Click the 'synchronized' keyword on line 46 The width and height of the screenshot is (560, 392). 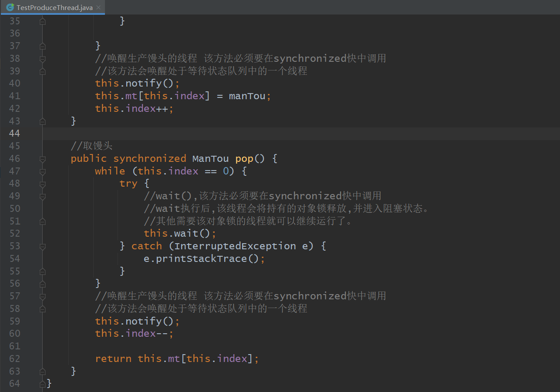tap(150, 159)
